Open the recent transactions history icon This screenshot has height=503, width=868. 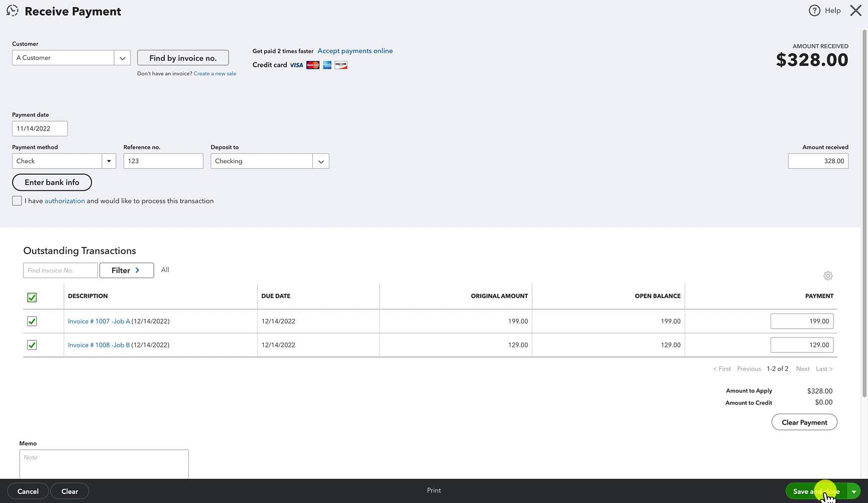(x=13, y=11)
